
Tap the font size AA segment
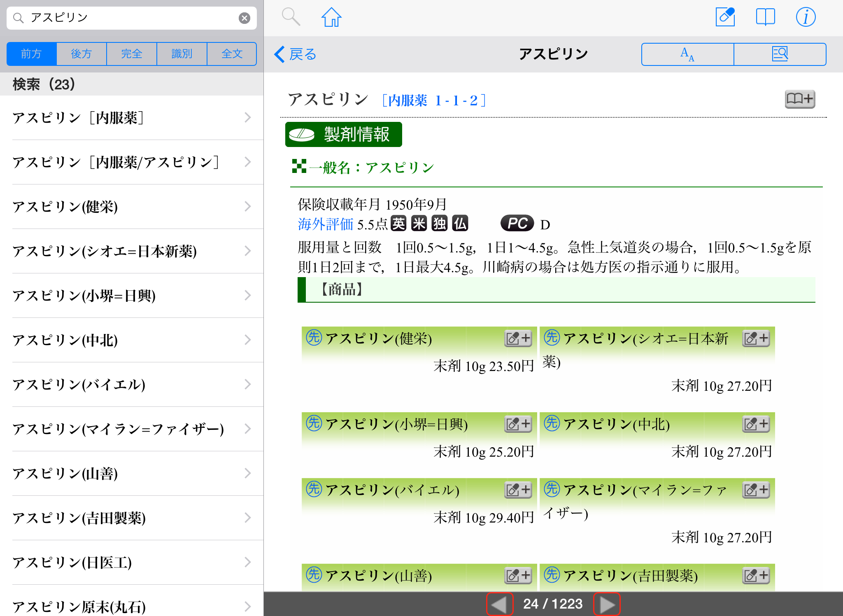click(687, 54)
